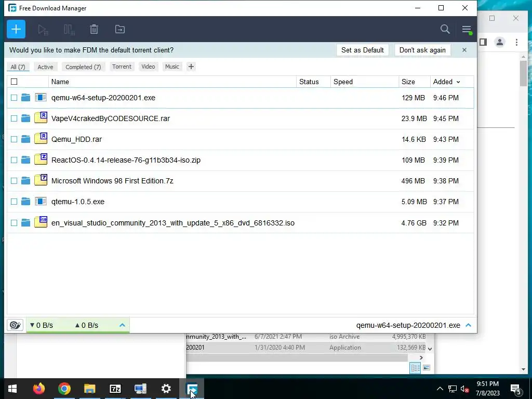This screenshot has height=399, width=532.
Task: Click the background browser's vertical scrollbar thumb
Action: 523,73
